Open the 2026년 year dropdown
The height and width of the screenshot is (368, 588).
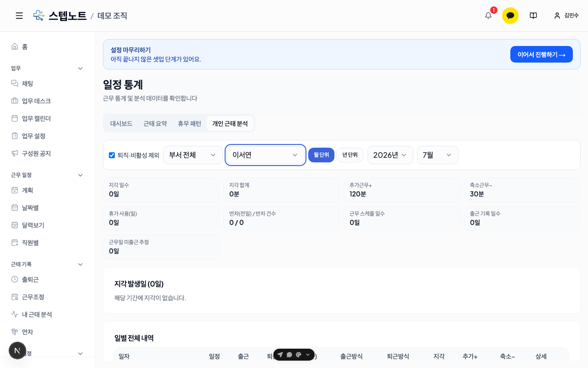coord(390,155)
